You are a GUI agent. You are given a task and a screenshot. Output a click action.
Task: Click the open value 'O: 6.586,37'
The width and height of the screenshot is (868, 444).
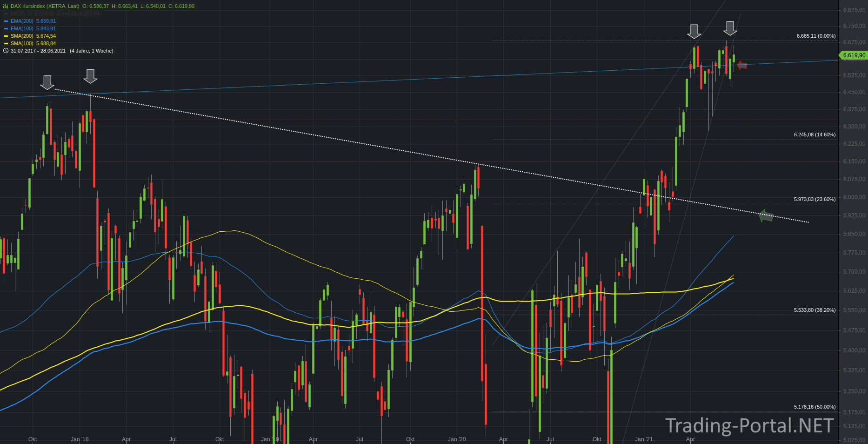(x=95, y=6)
